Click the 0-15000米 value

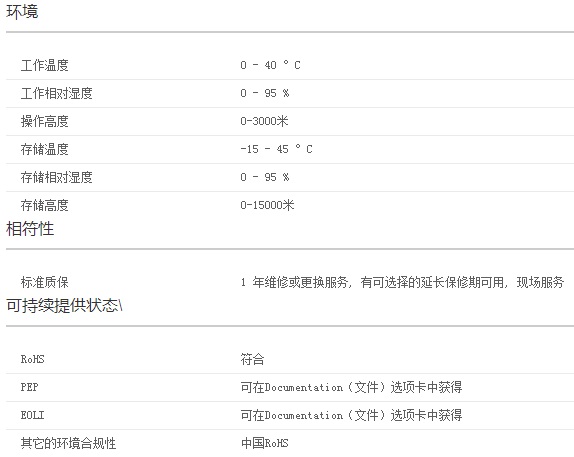pyautogui.click(x=267, y=205)
